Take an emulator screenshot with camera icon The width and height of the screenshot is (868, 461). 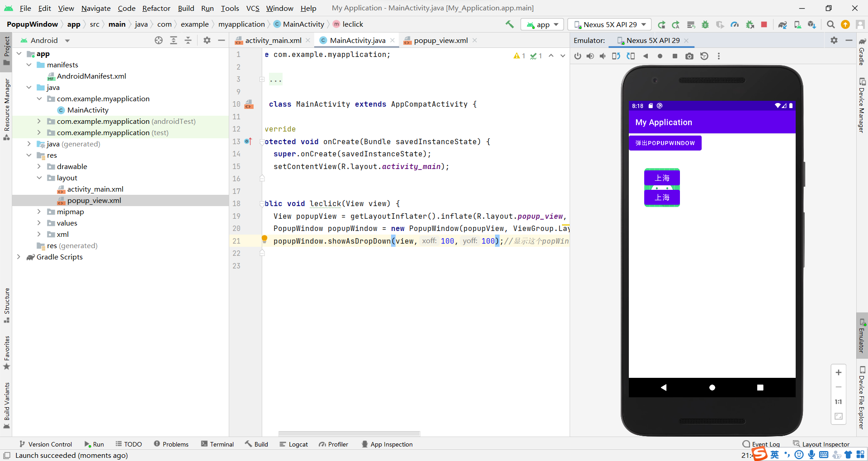(689, 56)
